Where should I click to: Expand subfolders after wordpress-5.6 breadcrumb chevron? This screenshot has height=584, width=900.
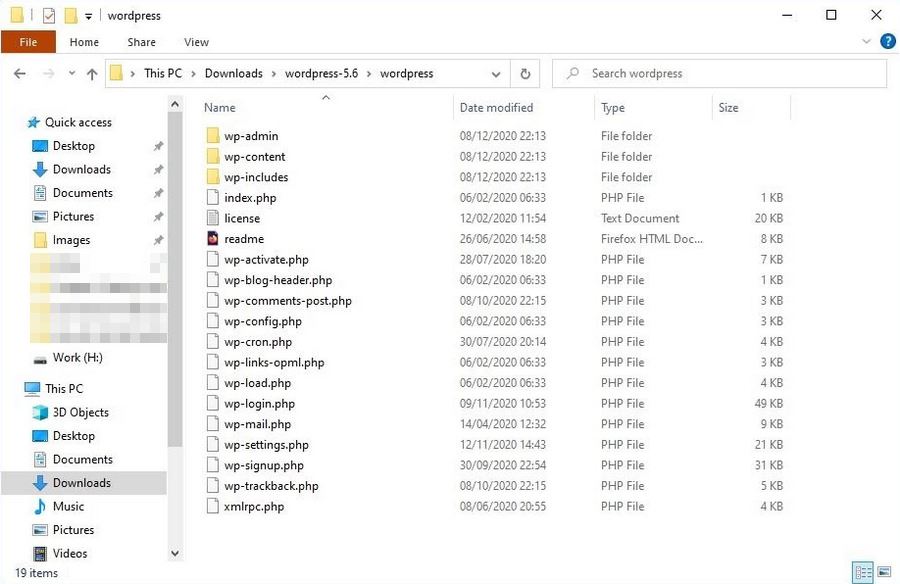pyautogui.click(x=368, y=74)
